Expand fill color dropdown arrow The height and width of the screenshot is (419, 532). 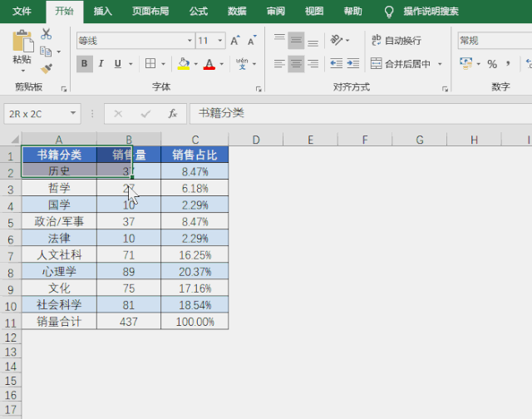coord(196,64)
